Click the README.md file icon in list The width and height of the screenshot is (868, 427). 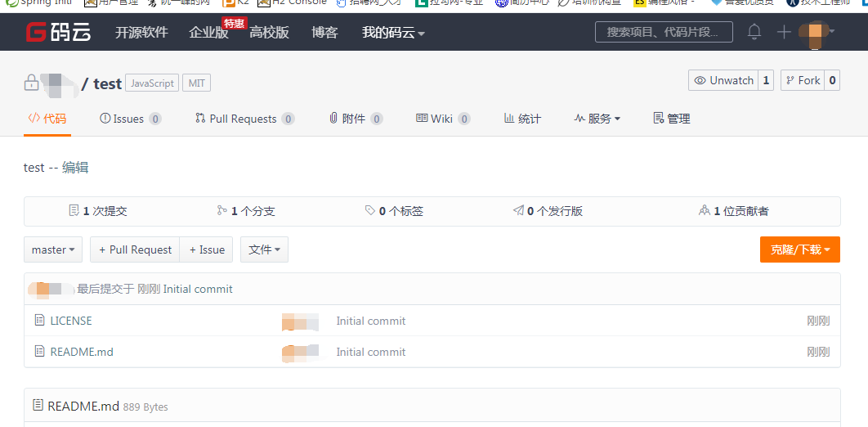(39, 352)
